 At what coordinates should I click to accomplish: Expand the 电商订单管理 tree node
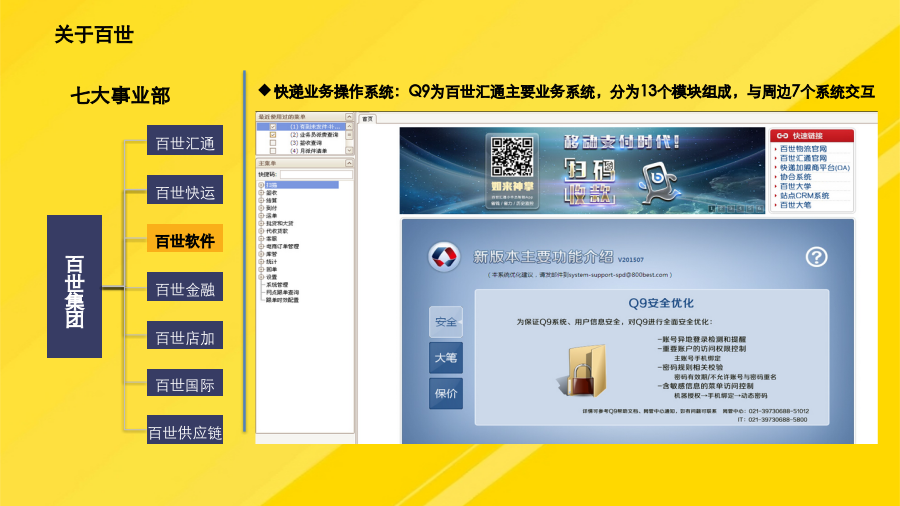point(261,246)
